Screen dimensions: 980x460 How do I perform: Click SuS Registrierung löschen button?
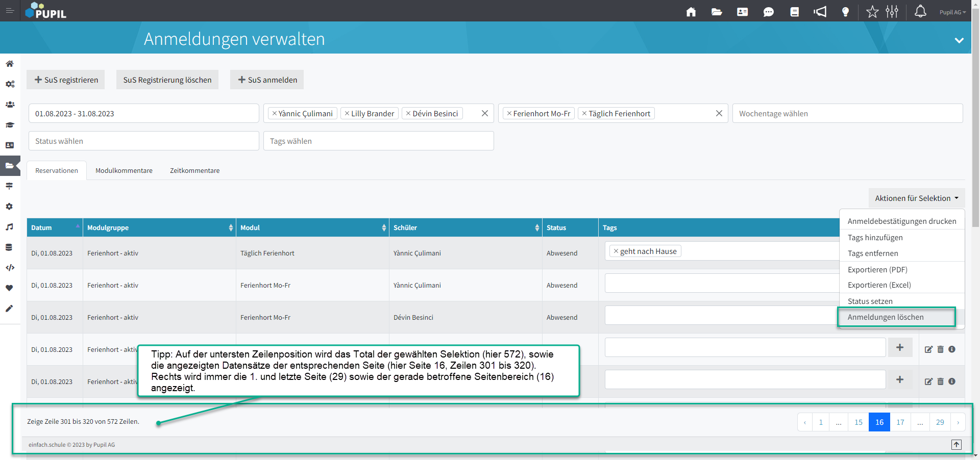coord(167,80)
